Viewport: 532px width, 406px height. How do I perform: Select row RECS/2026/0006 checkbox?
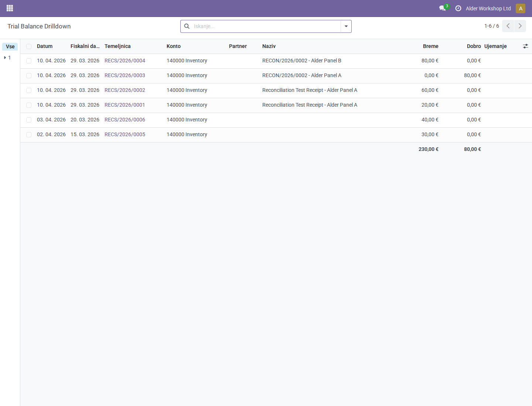29,120
